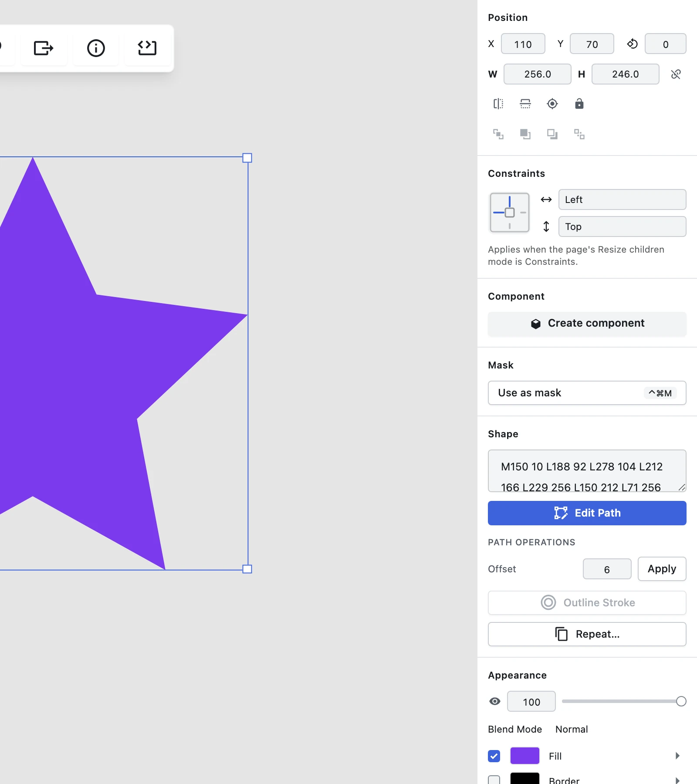Click the send backward icon
Image resolution: width=697 pixels, height=784 pixels.
552,134
